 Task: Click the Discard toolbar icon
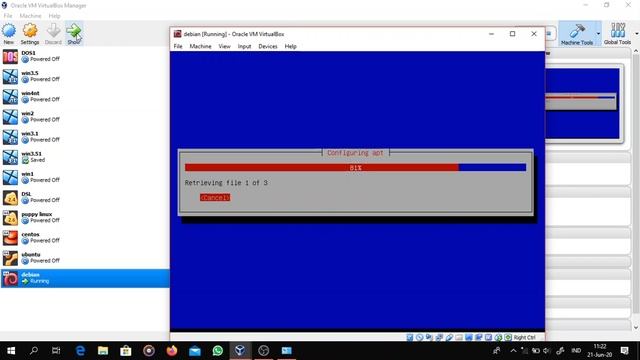pyautogui.click(x=53, y=33)
